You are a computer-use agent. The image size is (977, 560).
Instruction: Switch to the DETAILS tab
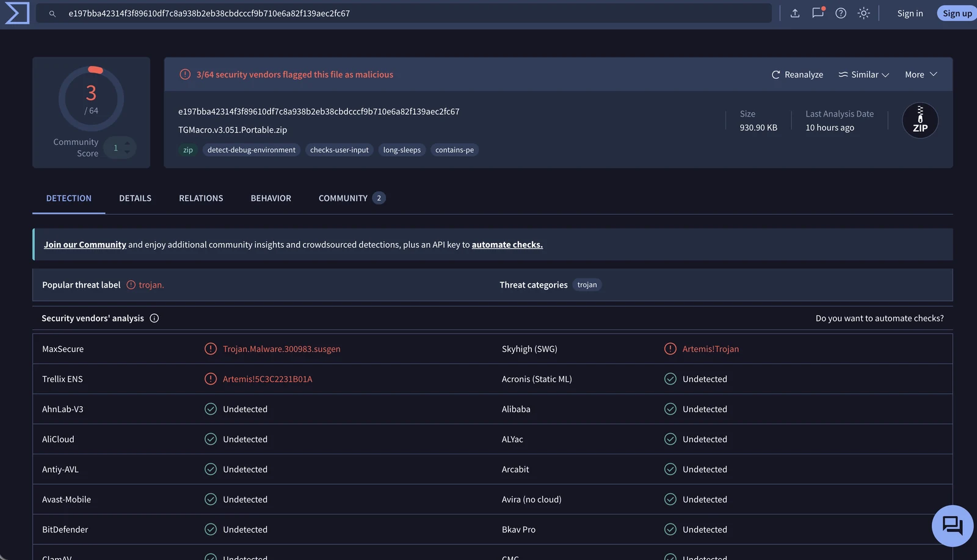[x=135, y=198]
